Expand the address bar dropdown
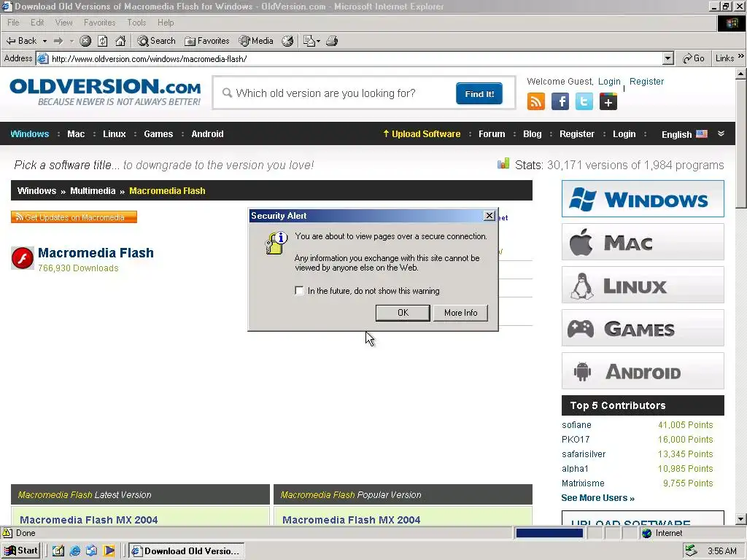The image size is (747, 560). [668, 58]
